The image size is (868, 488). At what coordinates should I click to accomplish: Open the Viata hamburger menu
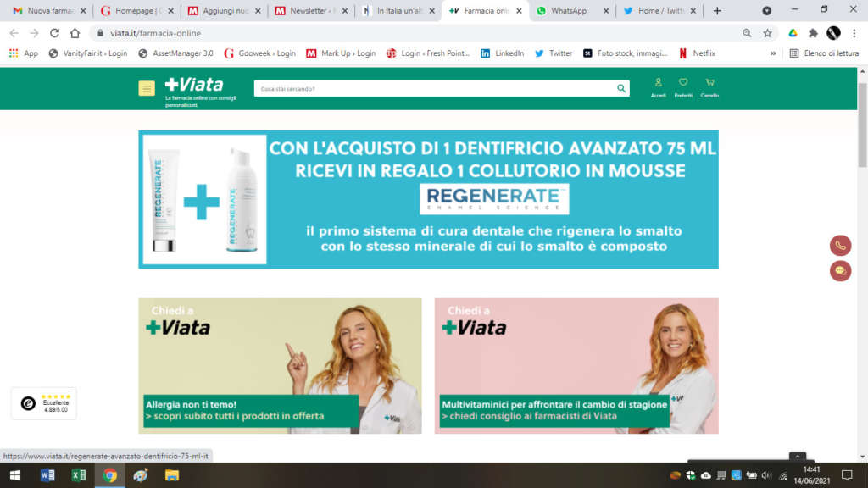click(147, 88)
